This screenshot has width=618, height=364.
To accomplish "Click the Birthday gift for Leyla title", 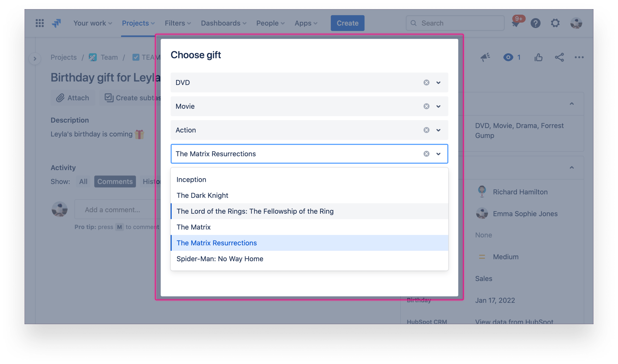I will (x=106, y=78).
